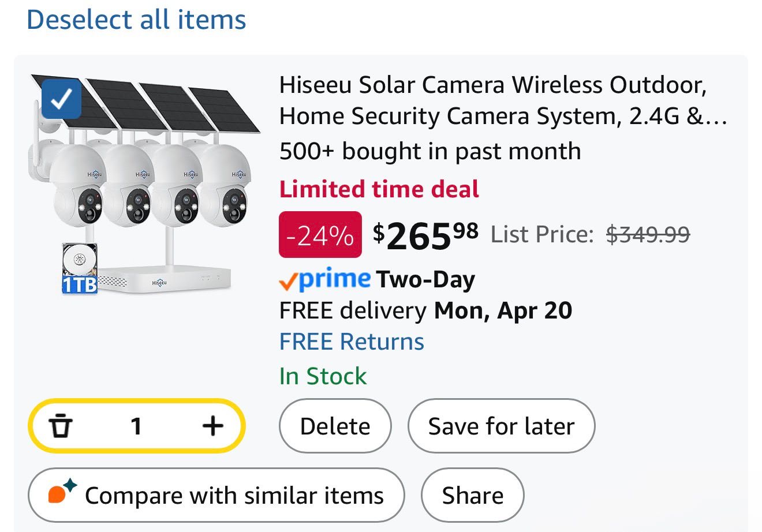Click the Prime checkmark logo
The image size is (762, 532).
pyautogui.click(x=324, y=280)
